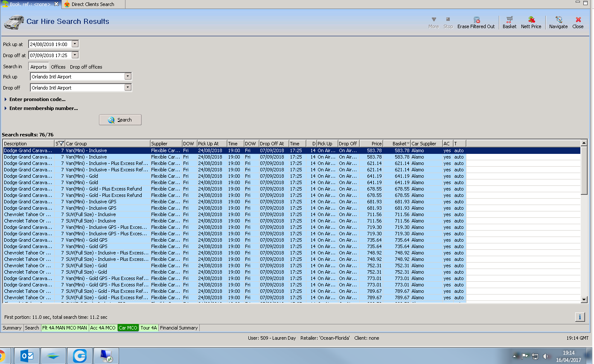Click the Pick Up At column header
The width and height of the screenshot is (594, 364).
pyautogui.click(x=212, y=144)
